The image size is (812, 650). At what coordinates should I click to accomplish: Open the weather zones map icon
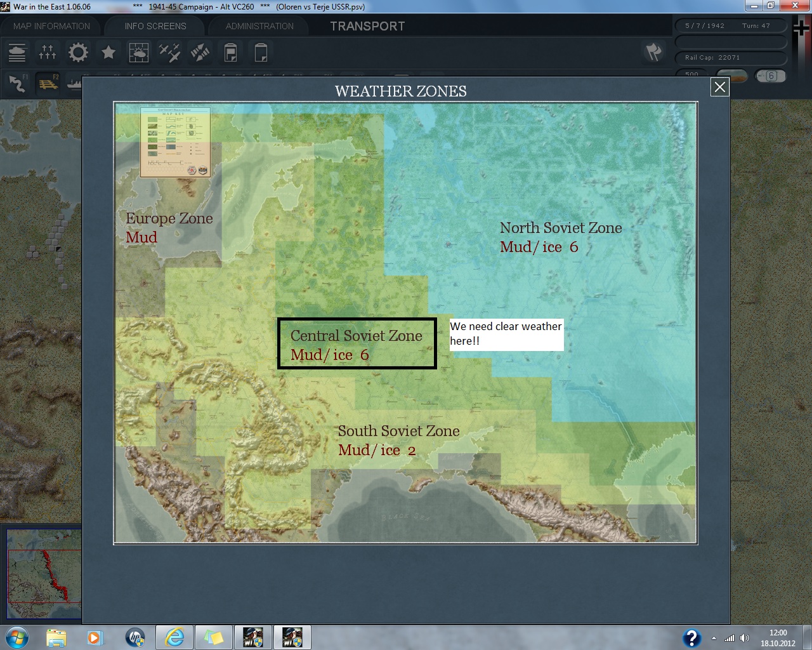139,52
